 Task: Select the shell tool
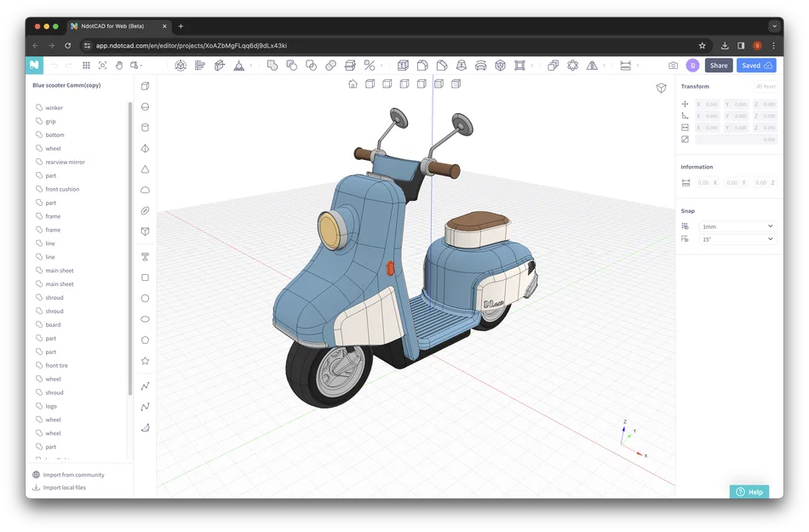(x=500, y=66)
